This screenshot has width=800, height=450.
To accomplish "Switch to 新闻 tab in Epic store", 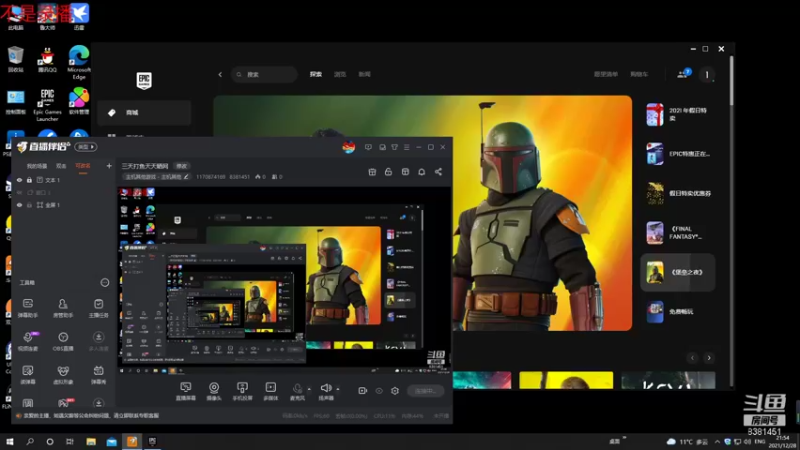I will coord(364,74).
